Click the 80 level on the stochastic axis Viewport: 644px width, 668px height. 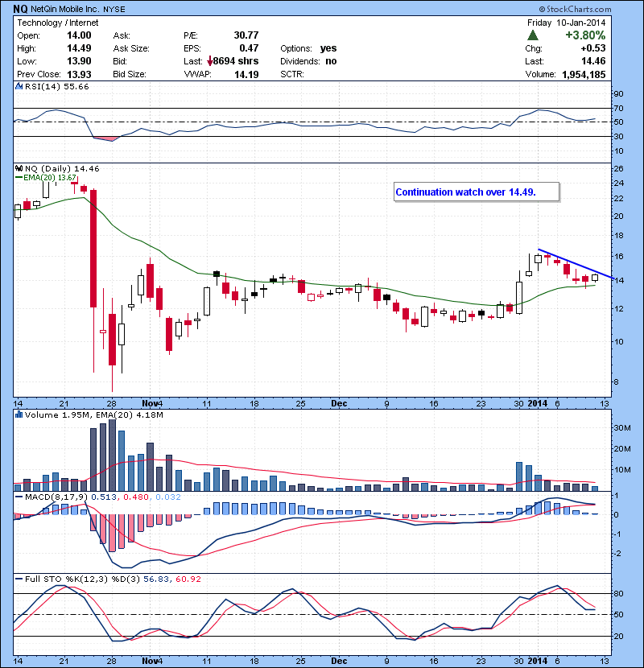[x=618, y=593]
